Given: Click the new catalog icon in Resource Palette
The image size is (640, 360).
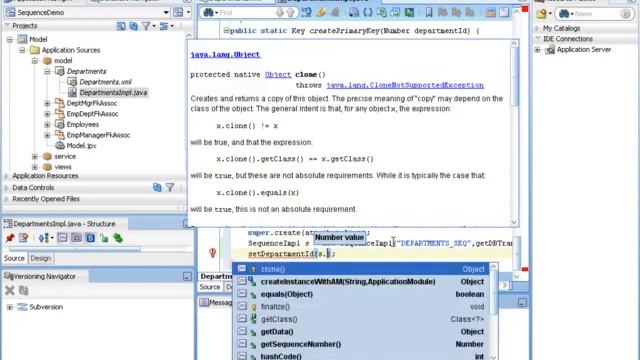Looking at the screenshot, I should [542, 13].
